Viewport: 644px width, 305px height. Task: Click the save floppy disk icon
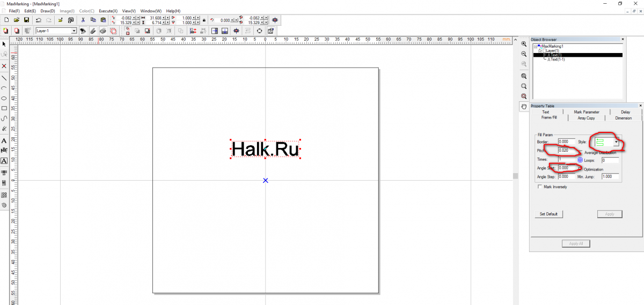[26, 20]
